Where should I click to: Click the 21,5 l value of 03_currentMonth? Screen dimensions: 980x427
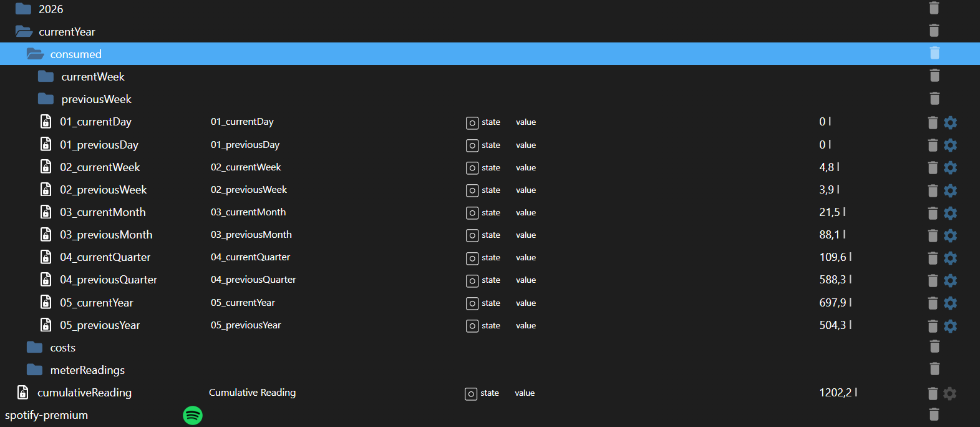pyautogui.click(x=833, y=212)
